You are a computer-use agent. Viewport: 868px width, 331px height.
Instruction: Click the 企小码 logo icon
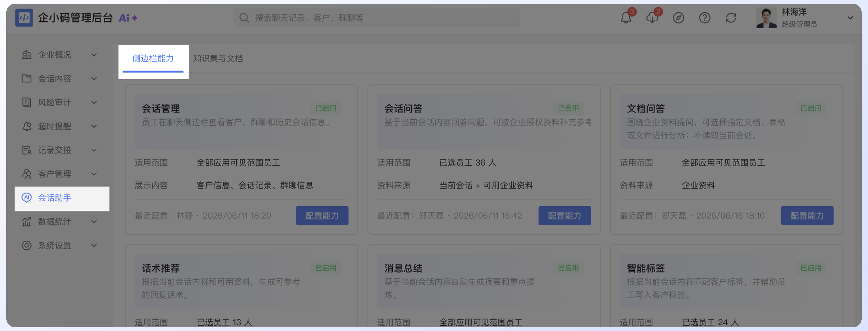(x=24, y=18)
